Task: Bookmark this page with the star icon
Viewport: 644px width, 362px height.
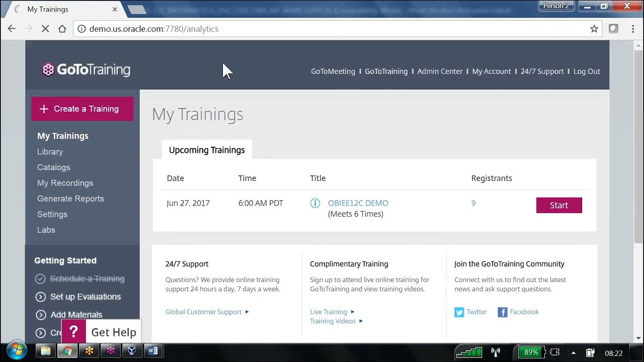Action: (x=594, y=29)
